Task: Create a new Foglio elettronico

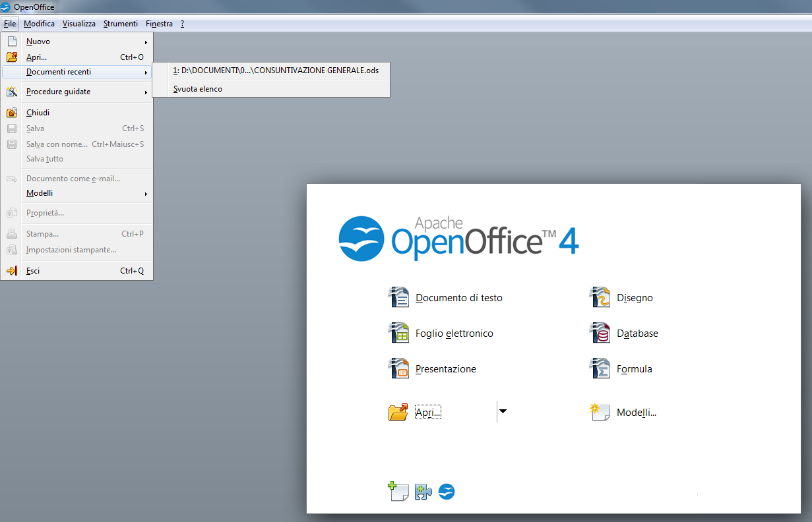Action: (454, 333)
